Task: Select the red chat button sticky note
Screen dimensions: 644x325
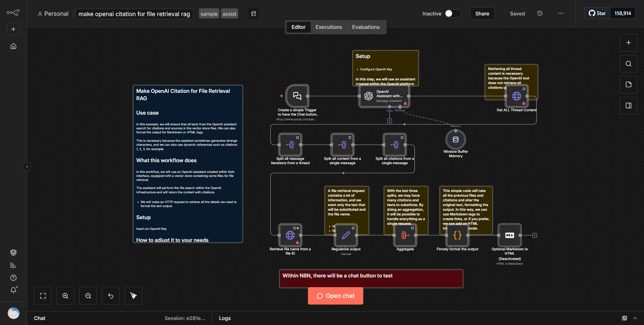Action: pyautogui.click(x=371, y=279)
